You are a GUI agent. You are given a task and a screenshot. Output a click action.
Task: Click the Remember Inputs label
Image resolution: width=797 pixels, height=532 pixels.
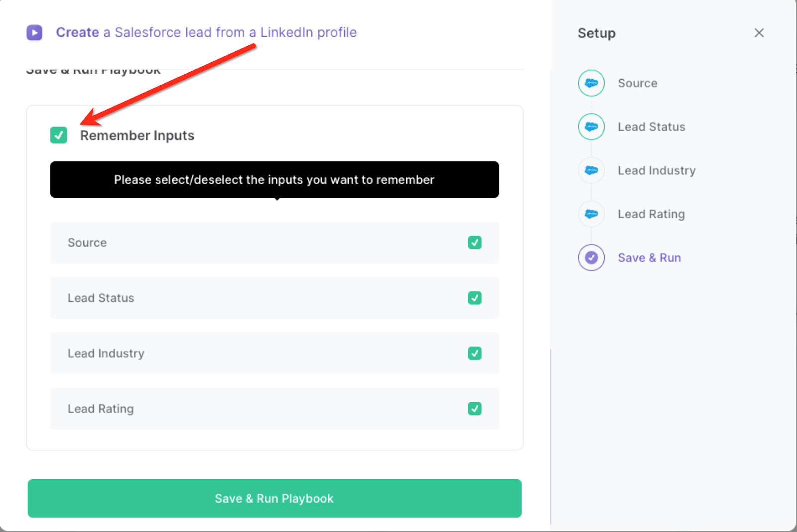137,135
